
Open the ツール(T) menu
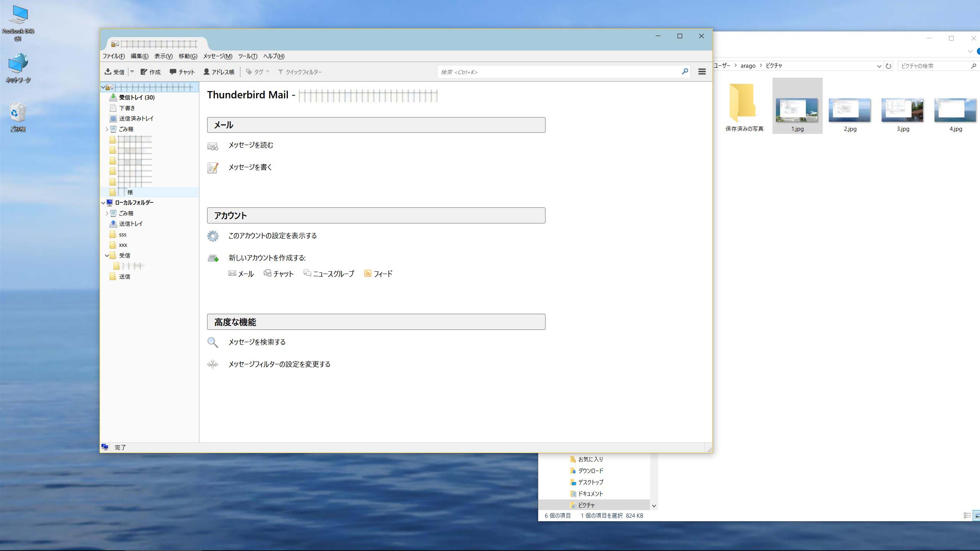pyautogui.click(x=247, y=56)
